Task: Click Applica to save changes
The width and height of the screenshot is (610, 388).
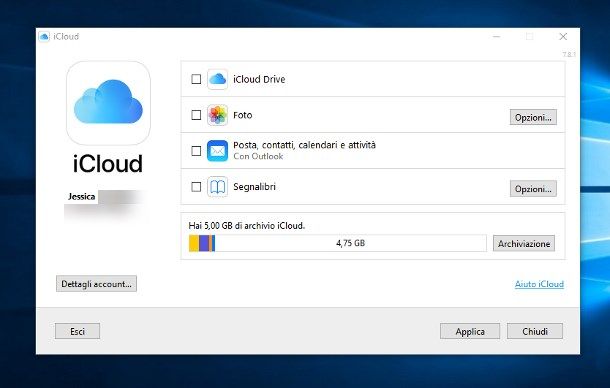Action: click(470, 331)
